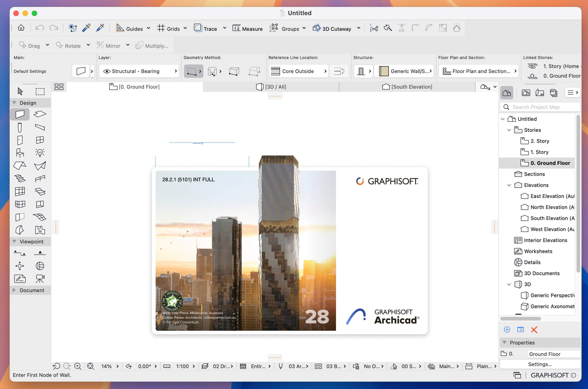Screen dimensions: 588x389
Task: Open the Tab Overview grid icon
Action: pos(59,87)
